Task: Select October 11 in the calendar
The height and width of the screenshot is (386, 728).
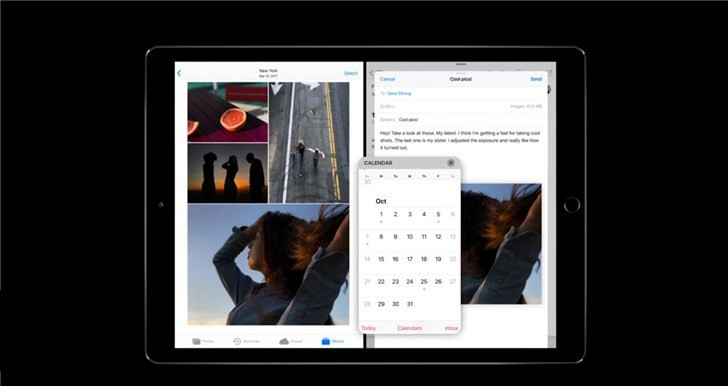Action: point(424,237)
